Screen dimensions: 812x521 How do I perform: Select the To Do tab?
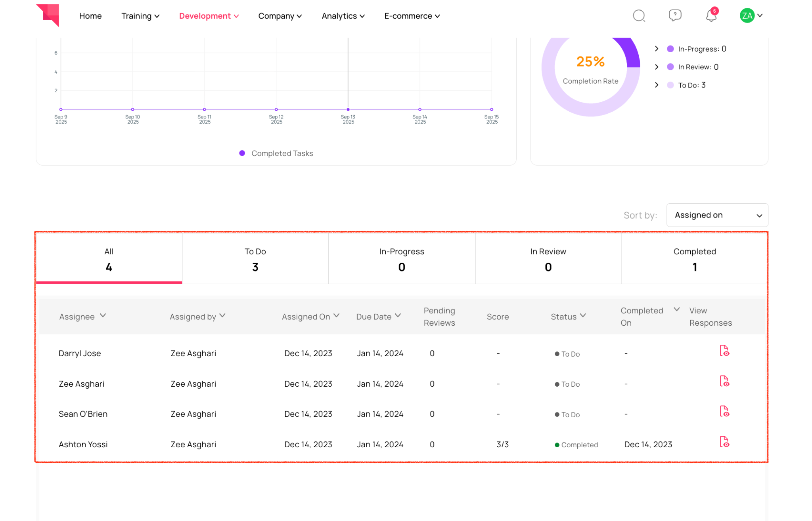coord(255,259)
